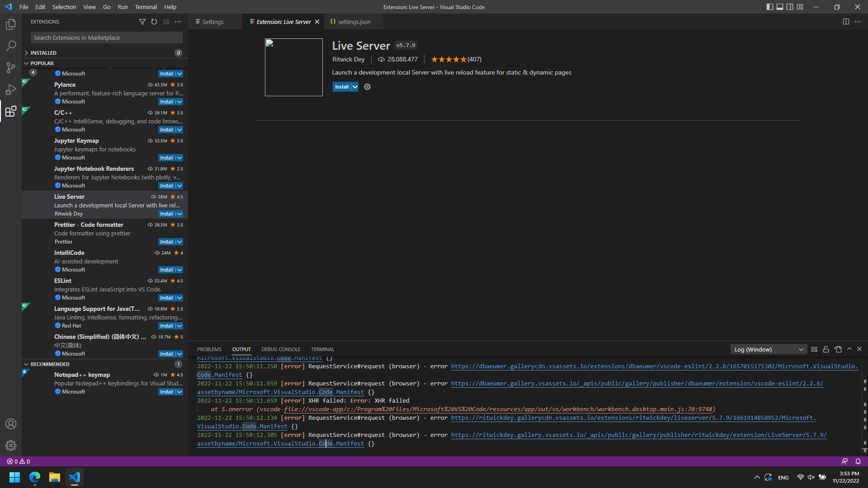Collapse the POPULAR extensions section
The height and width of the screenshot is (488, 868).
pos(42,63)
